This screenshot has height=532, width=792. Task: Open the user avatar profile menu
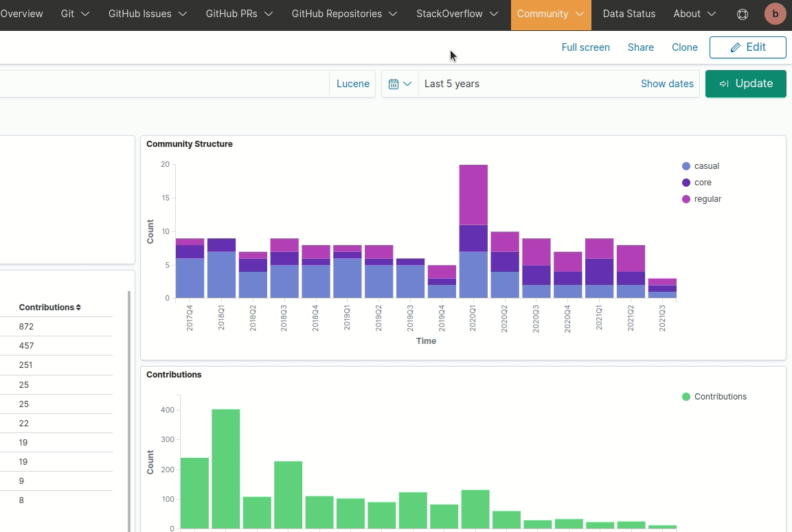[775, 13]
